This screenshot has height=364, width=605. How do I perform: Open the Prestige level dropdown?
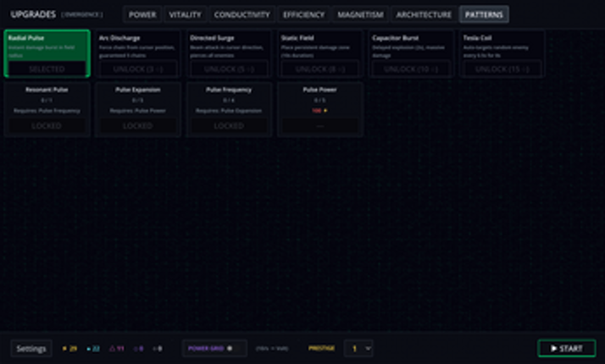click(x=358, y=348)
